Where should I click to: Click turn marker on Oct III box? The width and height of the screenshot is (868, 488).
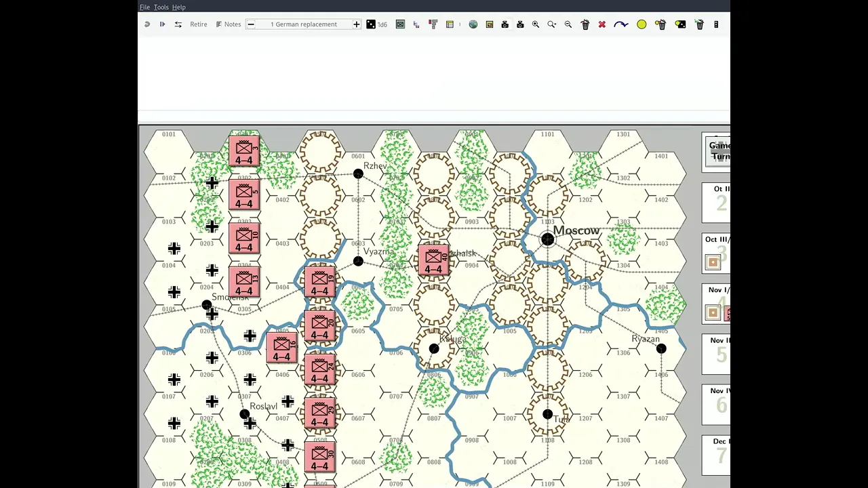point(713,262)
